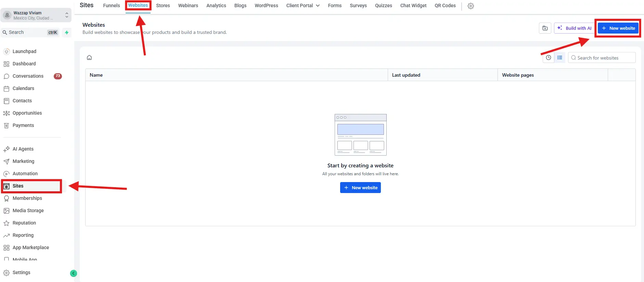Switch to list view icon
Screen dimensions: 644x282
[x=559, y=57]
